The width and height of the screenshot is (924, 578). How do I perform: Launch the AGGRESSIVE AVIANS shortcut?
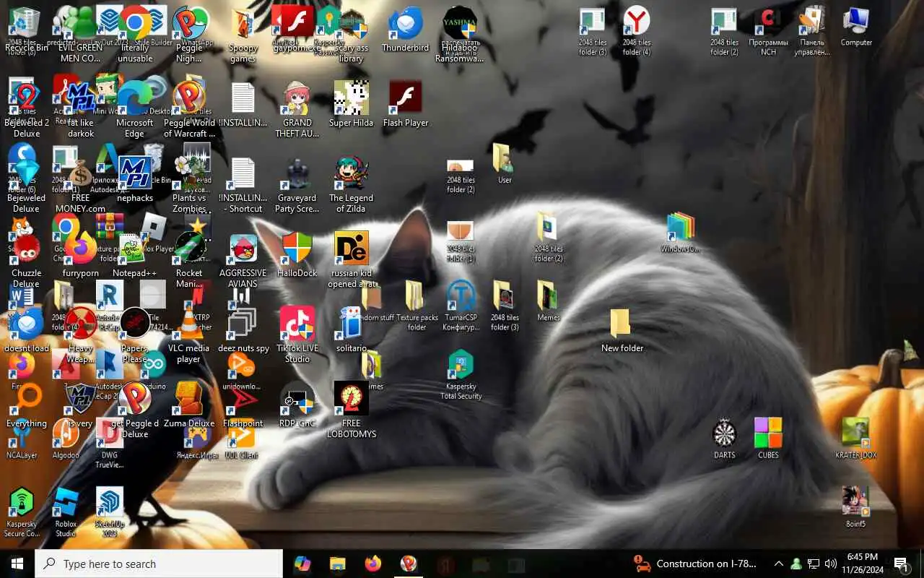click(x=243, y=260)
